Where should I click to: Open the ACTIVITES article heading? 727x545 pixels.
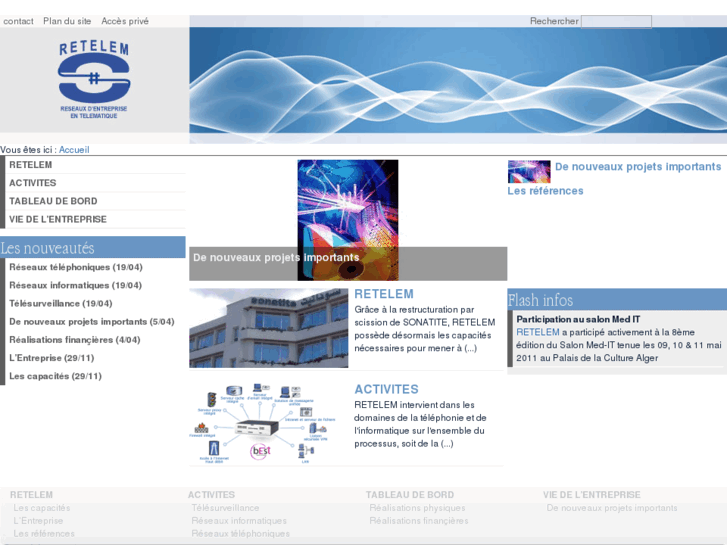click(x=387, y=389)
